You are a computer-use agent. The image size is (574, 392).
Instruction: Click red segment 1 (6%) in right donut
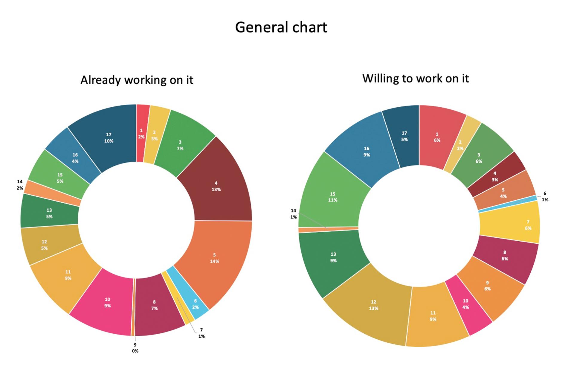(437, 137)
